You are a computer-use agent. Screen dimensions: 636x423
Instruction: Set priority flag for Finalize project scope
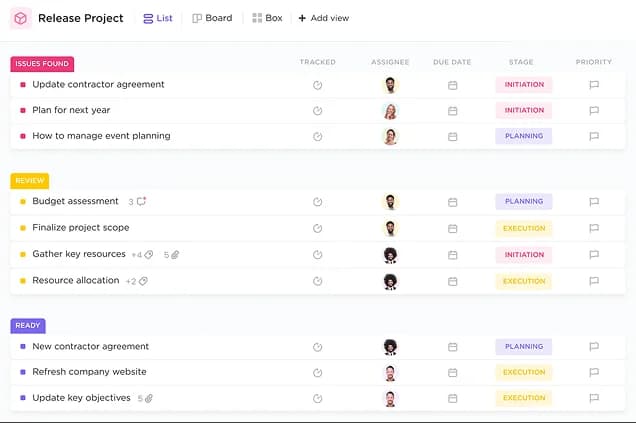tap(594, 228)
